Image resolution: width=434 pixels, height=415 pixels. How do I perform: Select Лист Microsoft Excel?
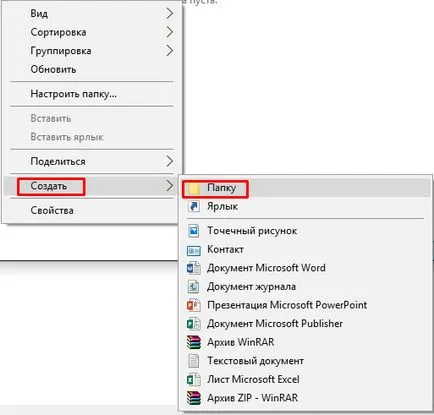pyautogui.click(x=306, y=380)
